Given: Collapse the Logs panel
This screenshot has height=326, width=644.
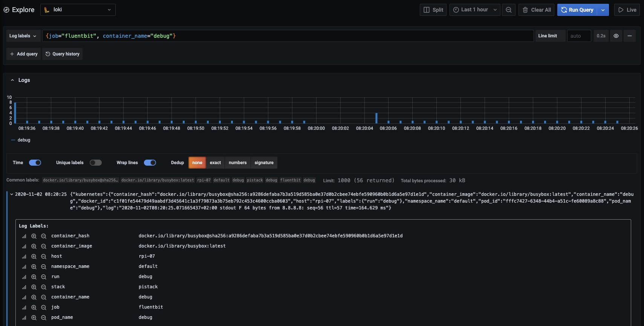Looking at the screenshot, I should (x=12, y=80).
